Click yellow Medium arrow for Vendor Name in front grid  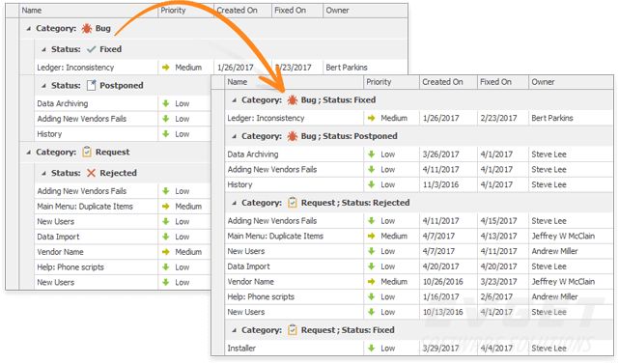point(372,282)
